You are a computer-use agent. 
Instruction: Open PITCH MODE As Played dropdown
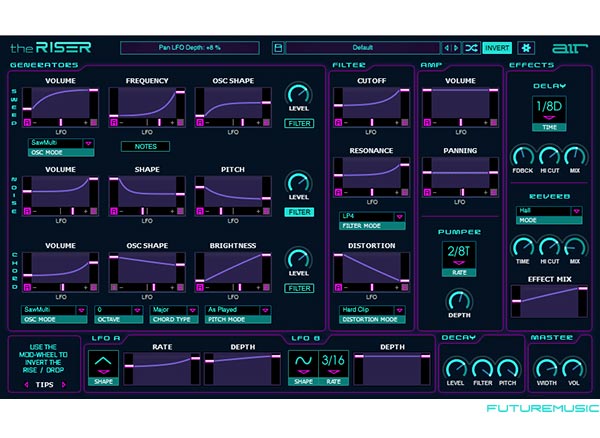click(238, 310)
